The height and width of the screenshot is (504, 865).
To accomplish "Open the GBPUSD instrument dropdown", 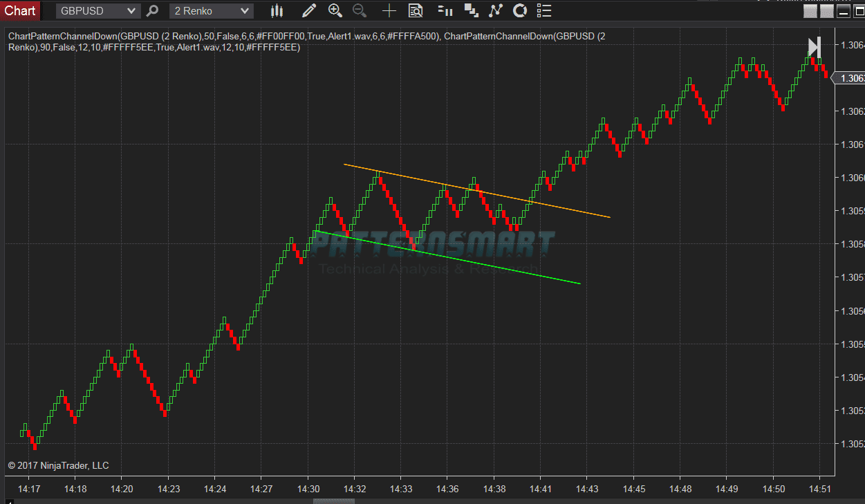I will point(97,10).
